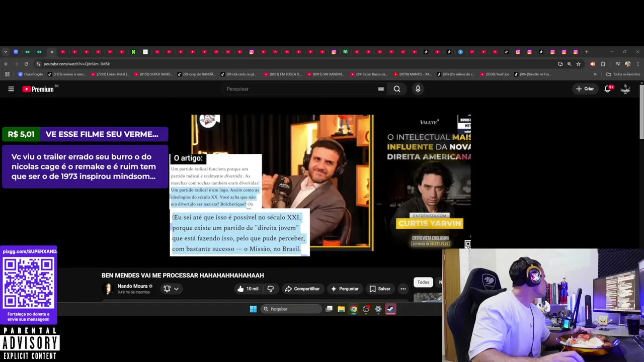
Task: Open Nando Moura channel avatar
Action: click(x=108, y=289)
